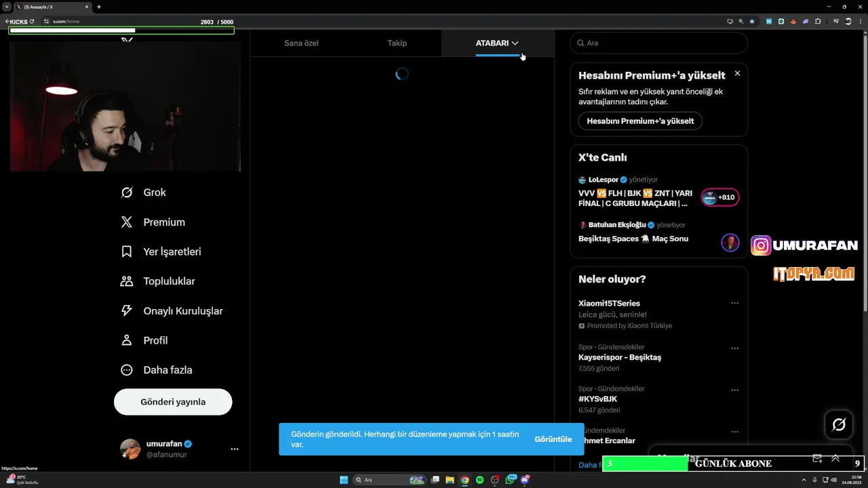The width and height of the screenshot is (868, 488).
Task: Click the zoom magnifier icon in the address bar
Action: click(741, 22)
